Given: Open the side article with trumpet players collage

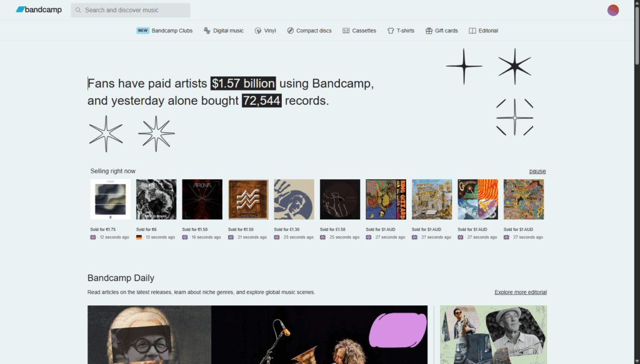Looking at the screenshot, I should click(x=494, y=335).
